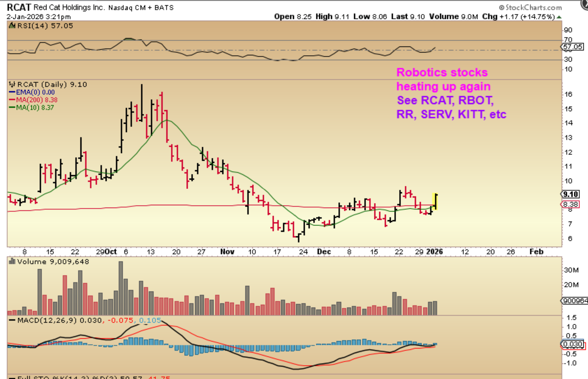This screenshot has width=588, height=379.
Task: Click the yellow highlighted latest price bar
Action: (x=436, y=201)
